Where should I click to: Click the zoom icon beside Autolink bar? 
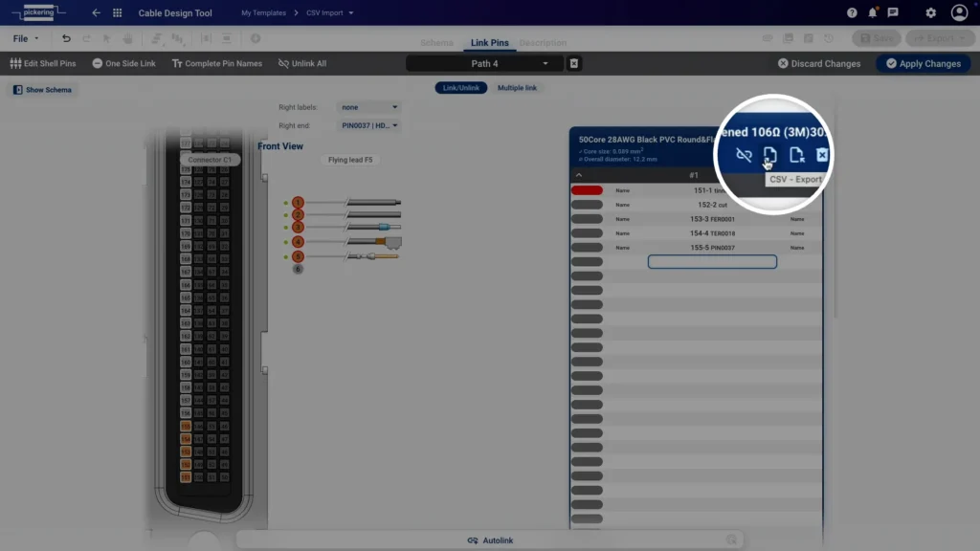[x=731, y=540]
